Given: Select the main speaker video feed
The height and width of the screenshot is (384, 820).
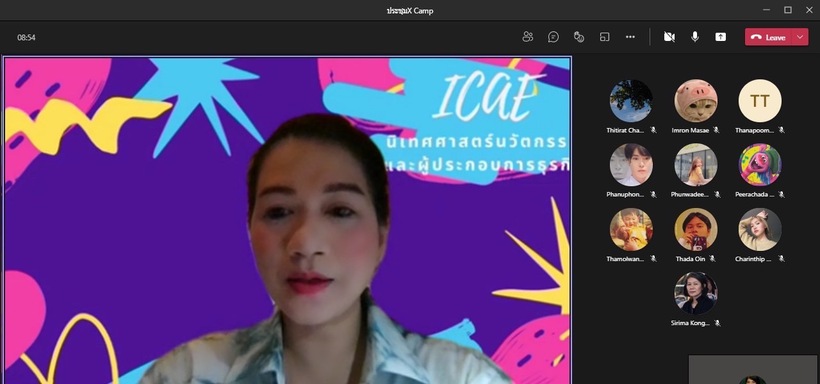Looking at the screenshot, I should (x=288, y=220).
